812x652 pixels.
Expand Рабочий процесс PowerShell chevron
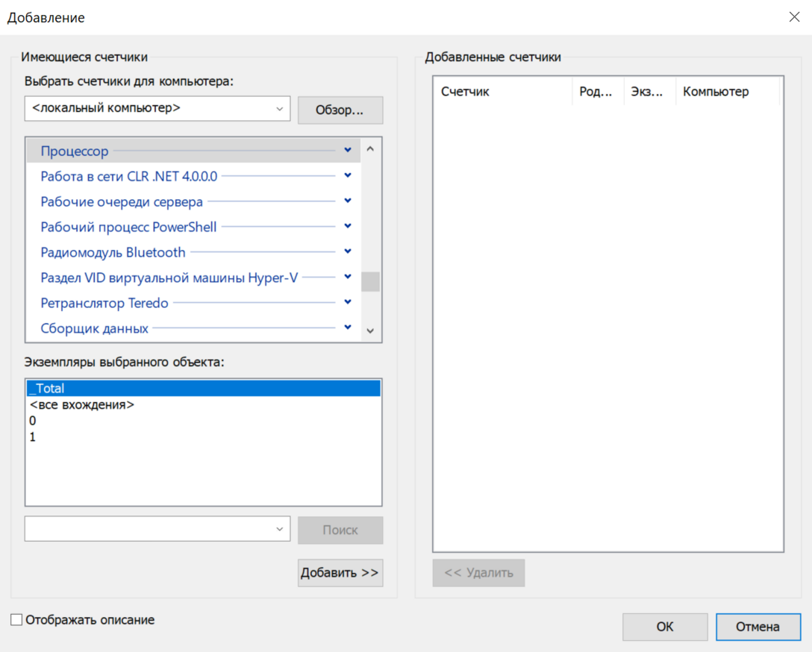[x=348, y=227]
